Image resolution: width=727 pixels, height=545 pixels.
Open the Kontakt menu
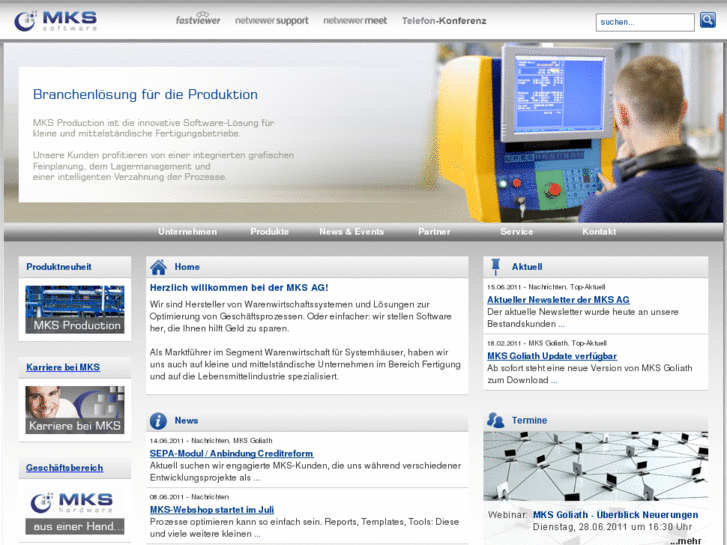click(x=599, y=231)
